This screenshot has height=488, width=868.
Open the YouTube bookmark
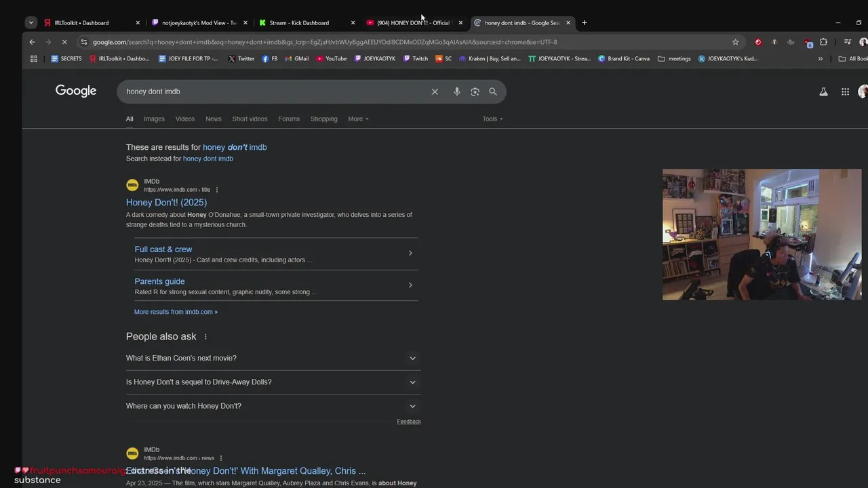coord(332,59)
